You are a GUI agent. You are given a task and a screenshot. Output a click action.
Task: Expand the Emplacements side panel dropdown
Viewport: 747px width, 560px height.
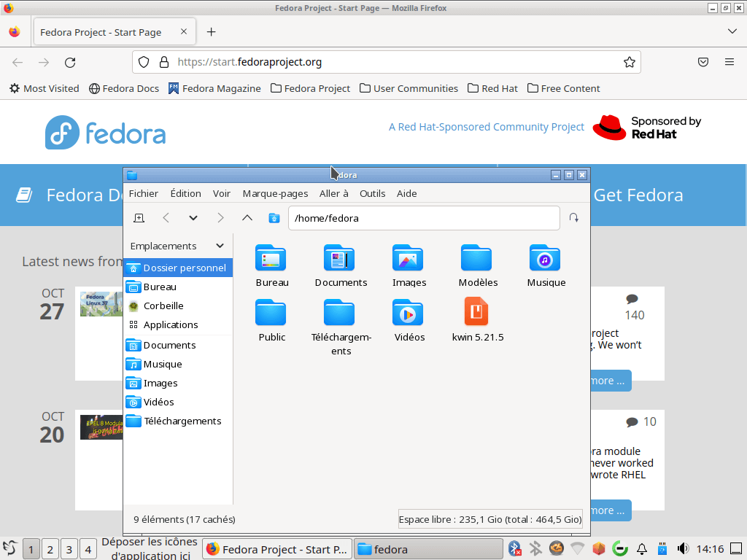click(x=220, y=246)
